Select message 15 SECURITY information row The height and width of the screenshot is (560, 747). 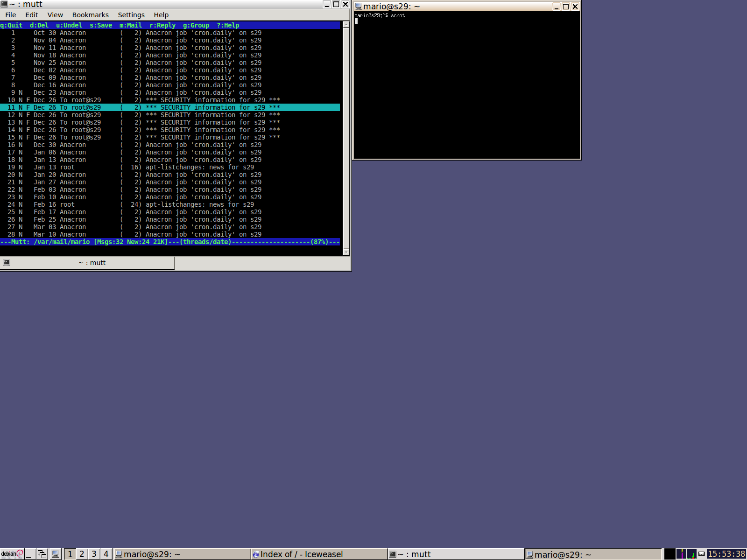tap(170, 137)
